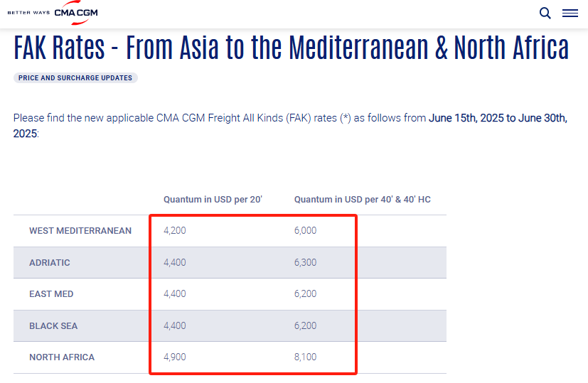Click the CMA CGM logo

point(76,13)
